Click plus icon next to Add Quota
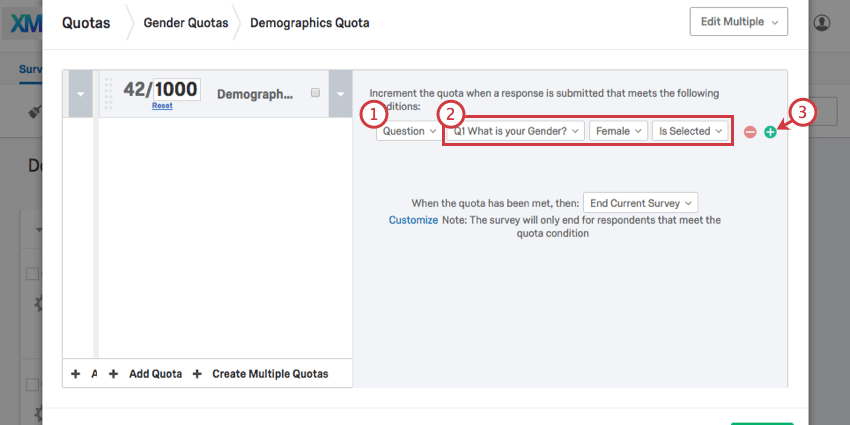The height and width of the screenshot is (425, 850). coord(113,374)
